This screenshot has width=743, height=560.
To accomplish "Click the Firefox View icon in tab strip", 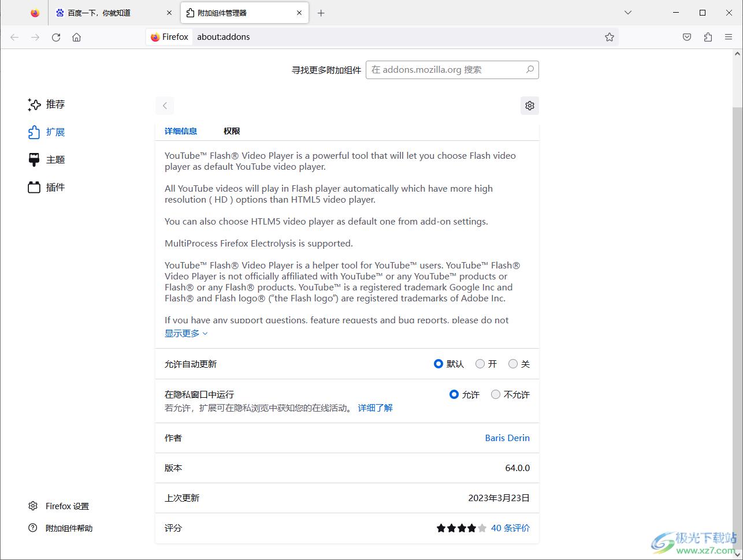I will [x=35, y=13].
